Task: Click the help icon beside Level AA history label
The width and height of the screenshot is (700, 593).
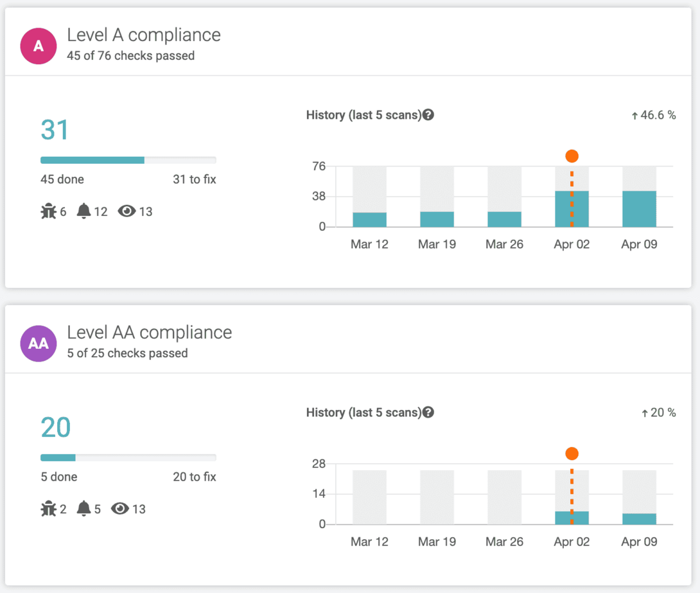Action: [x=428, y=412]
